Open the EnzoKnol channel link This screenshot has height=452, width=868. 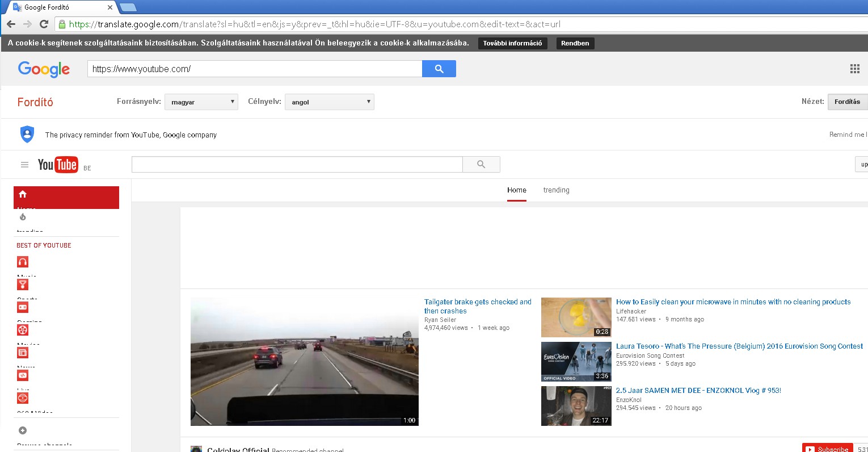pyautogui.click(x=629, y=400)
